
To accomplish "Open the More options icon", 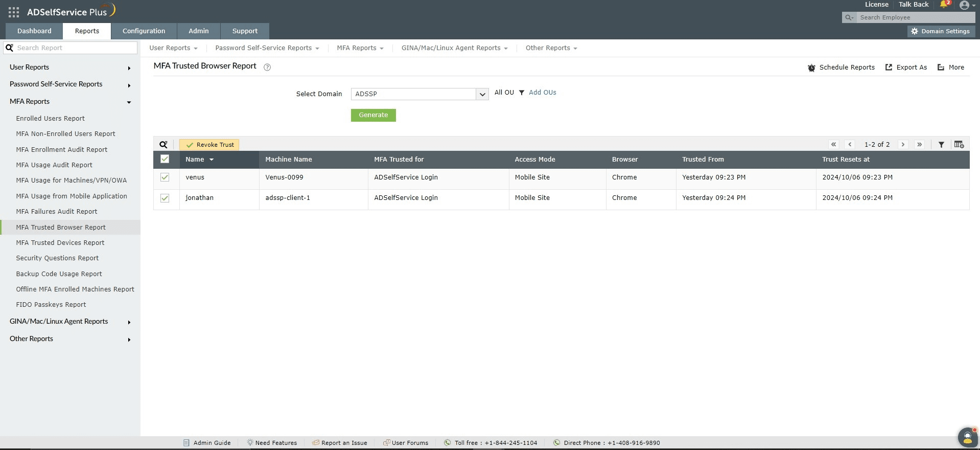I will 941,67.
